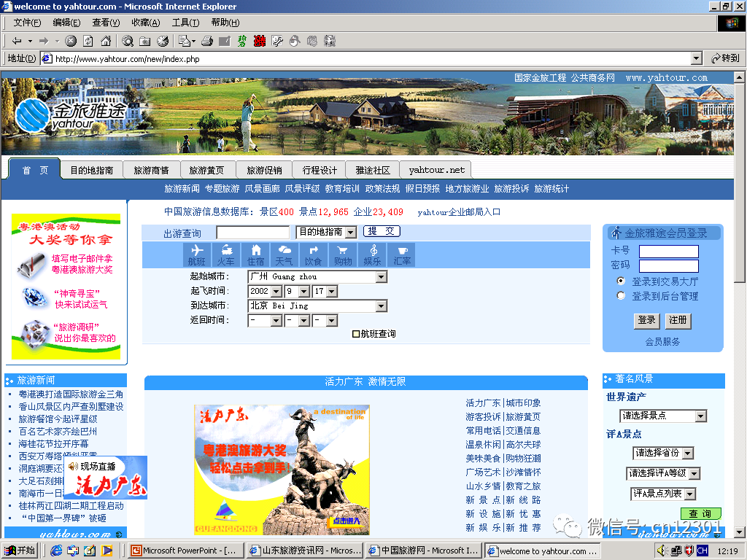This screenshot has width=747, height=560.
Task: Click the 出游查询 text input field
Action: click(252, 233)
